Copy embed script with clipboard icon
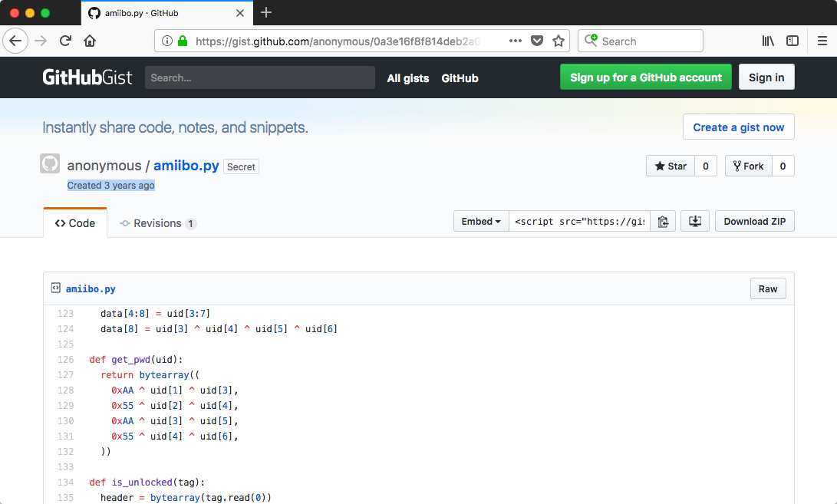 coord(664,222)
